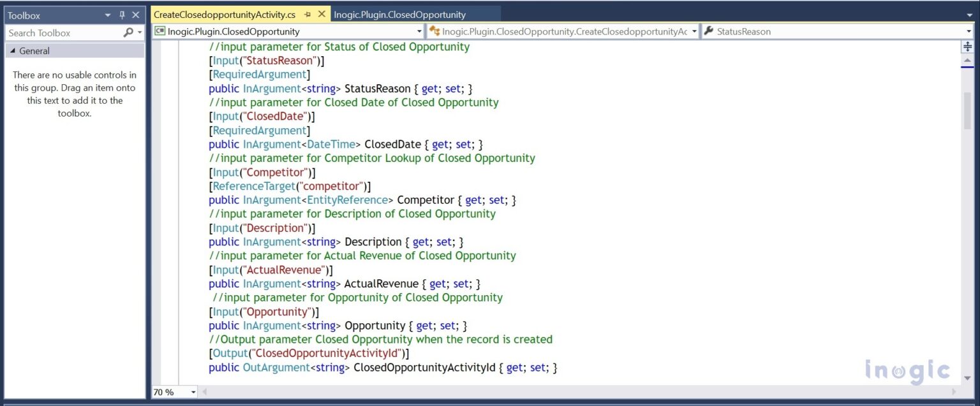Close the Toolbox panel

135,15
